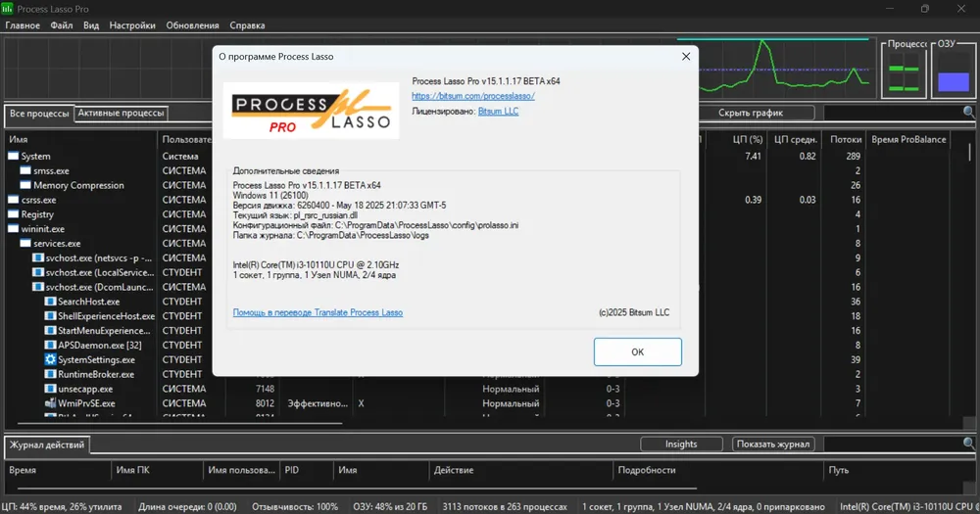Click the Registry process icon
980x514 pixels.
(x=13, y=214)
